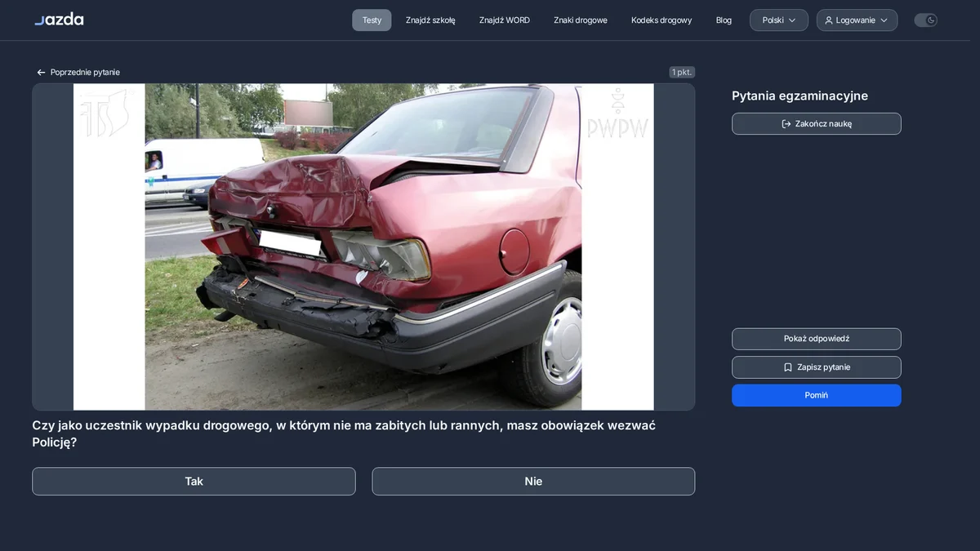Click the damaged red car photo
The height and width of the screenshot is (551, 980).
point(363,247)
